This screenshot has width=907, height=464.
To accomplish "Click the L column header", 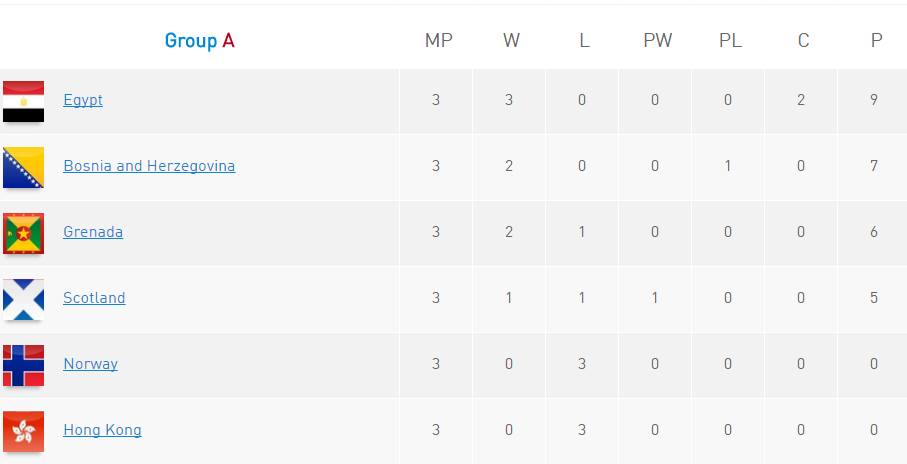I will point(584,41).
